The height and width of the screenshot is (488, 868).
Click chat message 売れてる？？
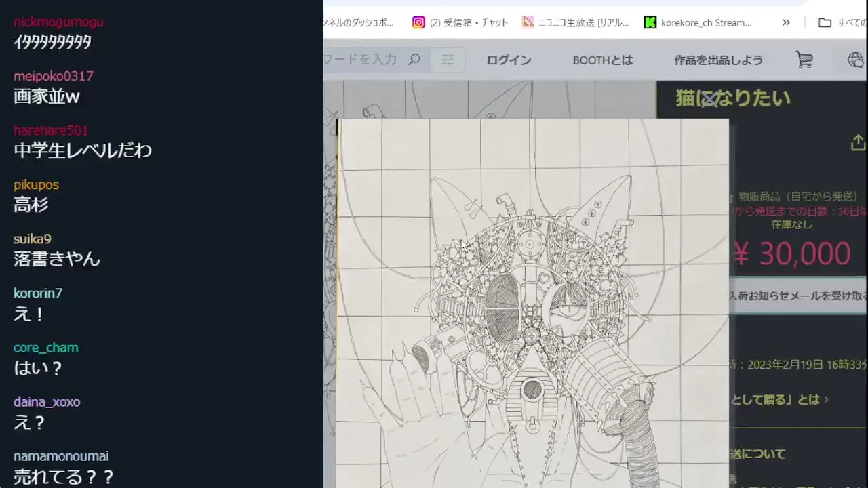click(64, 476)
